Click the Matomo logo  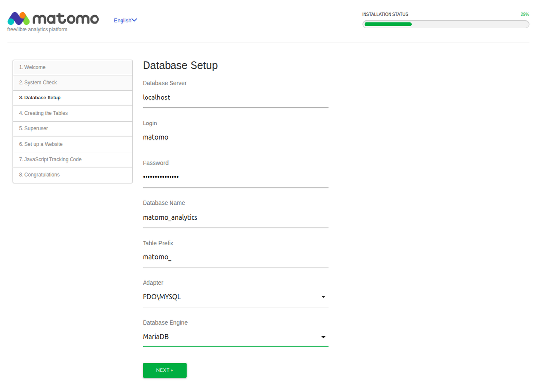tap(53, 19)
